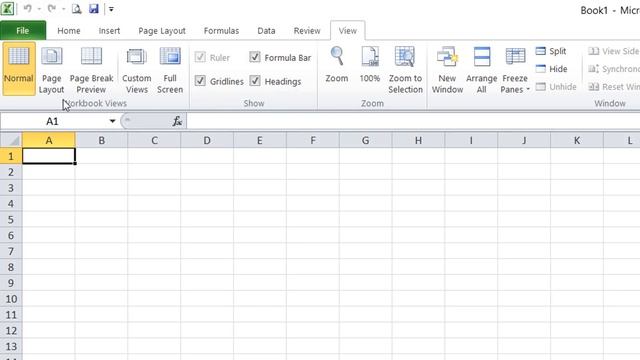640x360 pixels.
Task: Select row 10 header
Action: click(11, 299)
